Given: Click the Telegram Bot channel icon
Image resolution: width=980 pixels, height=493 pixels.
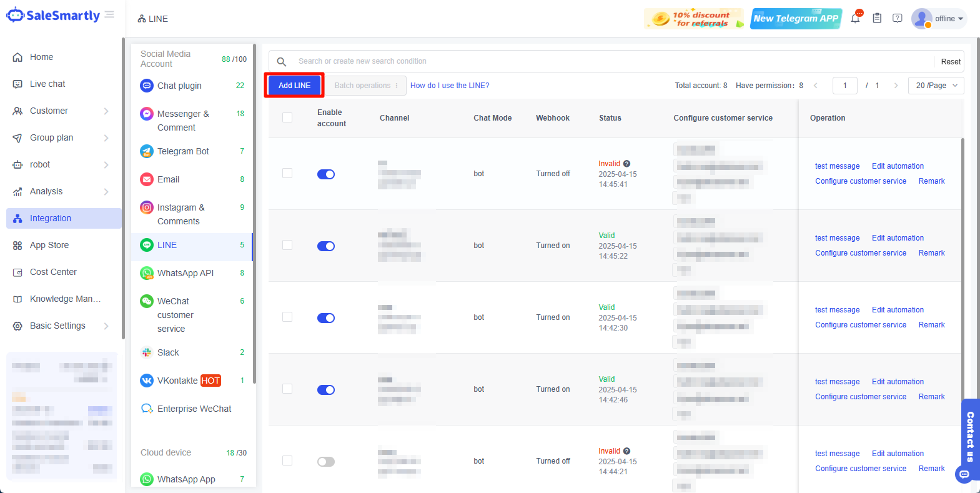Looking at the screenshot, I should coord(147,151).
